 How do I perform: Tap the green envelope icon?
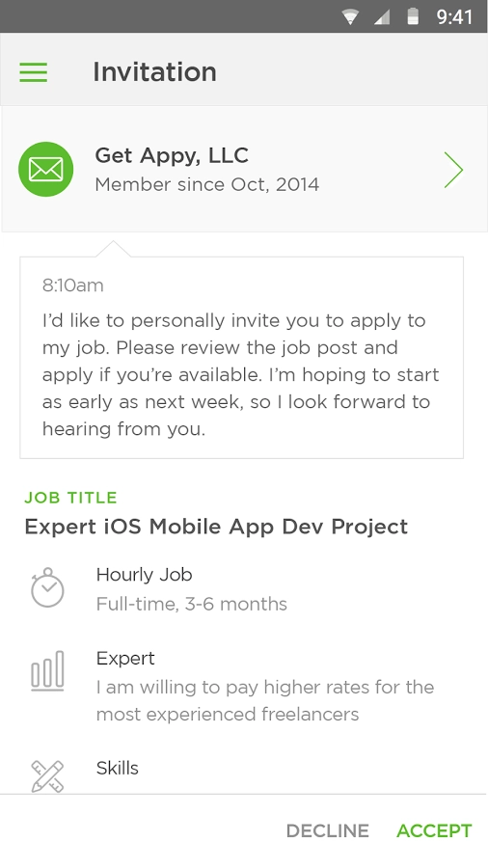click(46, 170)
